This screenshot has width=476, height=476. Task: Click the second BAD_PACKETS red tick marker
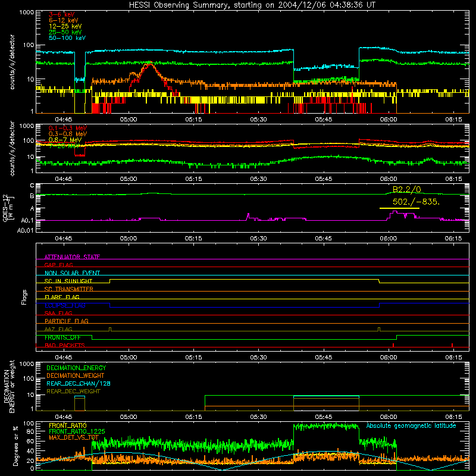pyautogui.click(x=452, y=345)
